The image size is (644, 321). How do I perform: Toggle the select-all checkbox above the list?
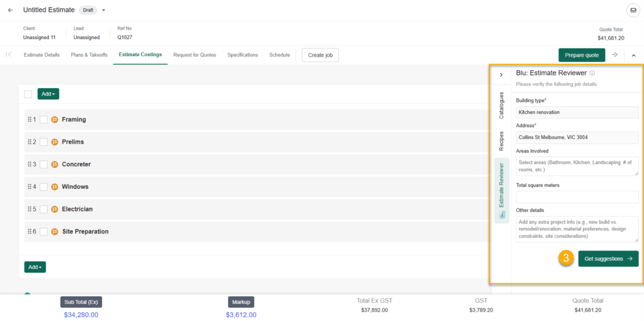point(28,94)
